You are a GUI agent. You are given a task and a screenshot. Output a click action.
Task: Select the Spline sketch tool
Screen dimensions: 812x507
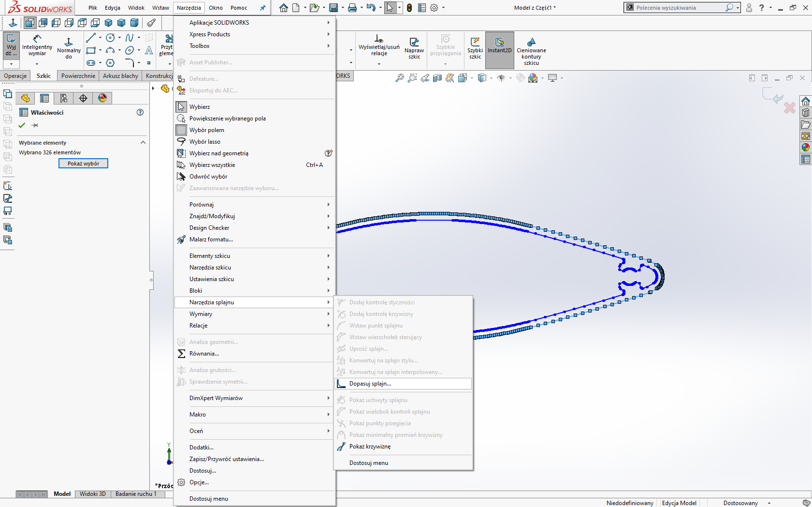pyautogui.click(x=130, y=37)
